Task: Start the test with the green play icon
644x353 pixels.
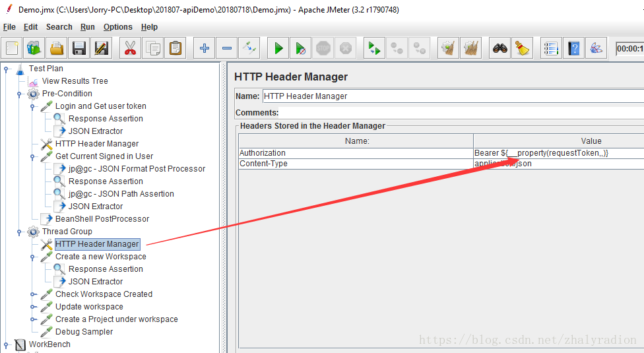Action: click(x=278, y=48)
